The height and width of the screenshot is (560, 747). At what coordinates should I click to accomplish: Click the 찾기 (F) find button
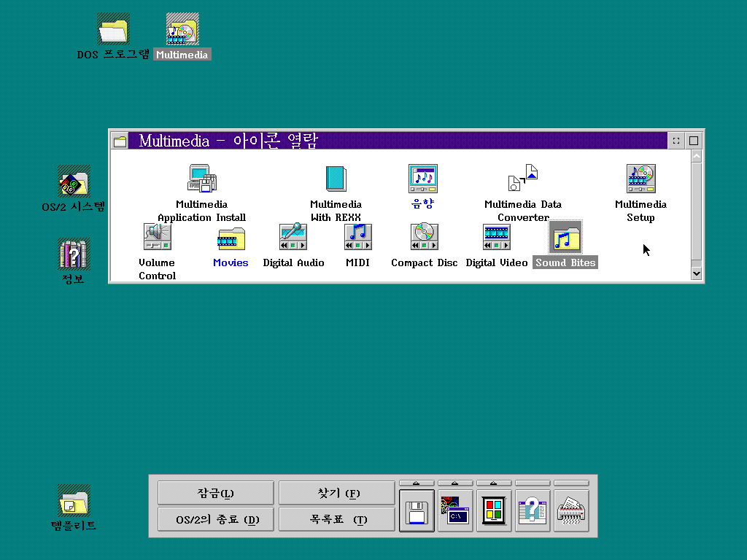pyautogui.click(x=337, y=493)
